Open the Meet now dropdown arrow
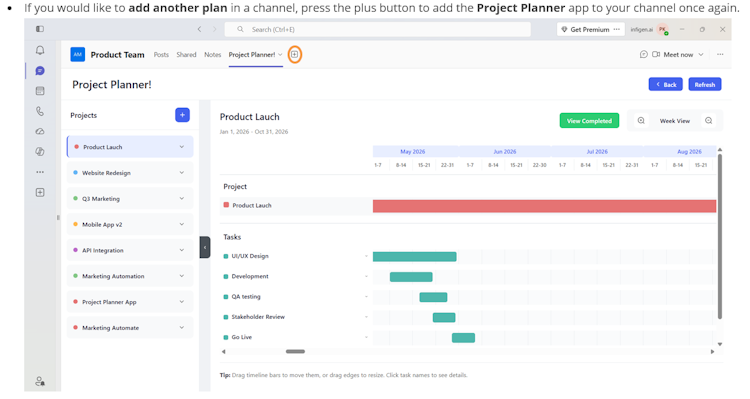 click(701, 55)
